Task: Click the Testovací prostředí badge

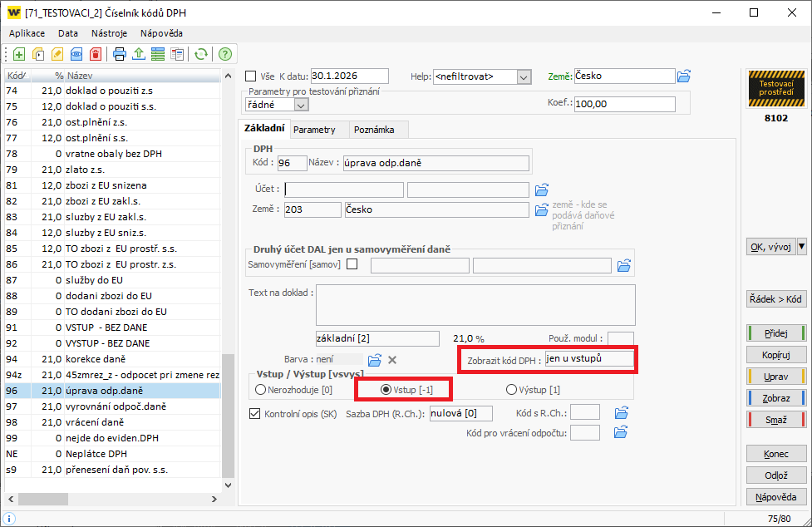Action: (x=776, y=88)
